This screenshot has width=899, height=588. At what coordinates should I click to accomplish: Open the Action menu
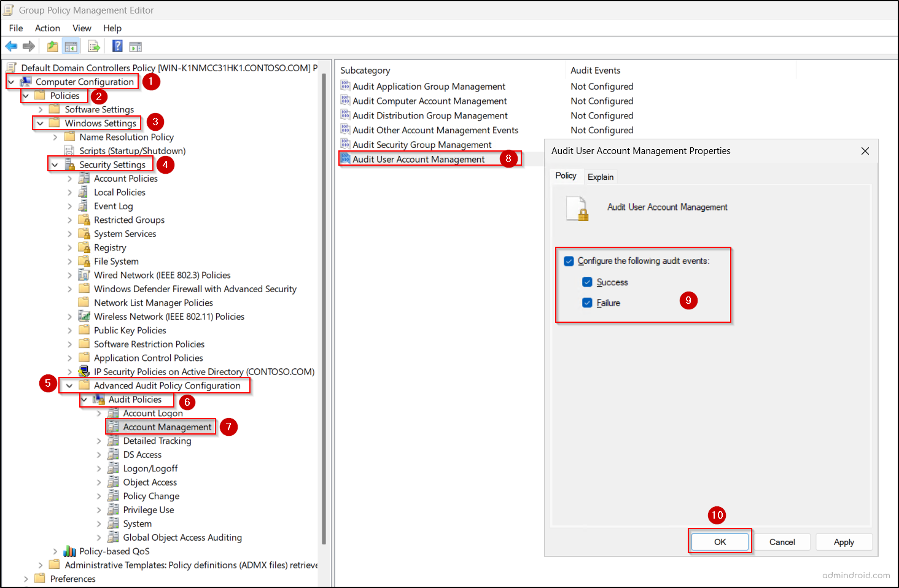pyautogui.click(x=47, y=28)
